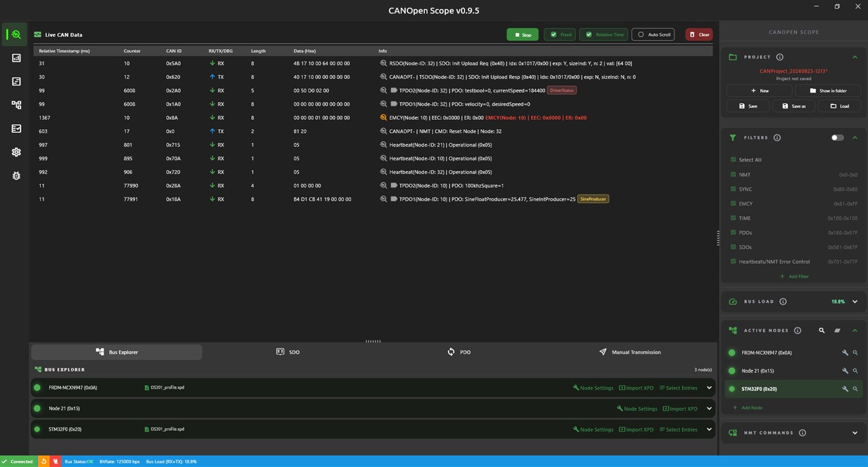This screenshot has height=467, width=868.
Task: Inspect EMCY 0x8A row with orange magnifier
Action: click(383, 117)
